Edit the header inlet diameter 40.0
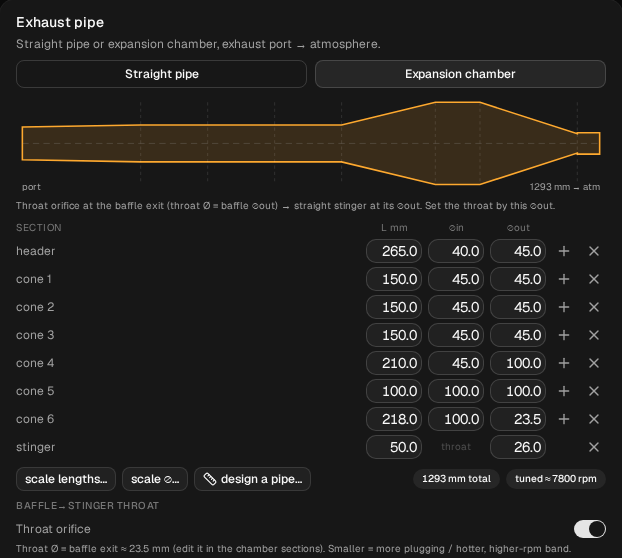Viewport: 622px width, 558px height. 456,251
